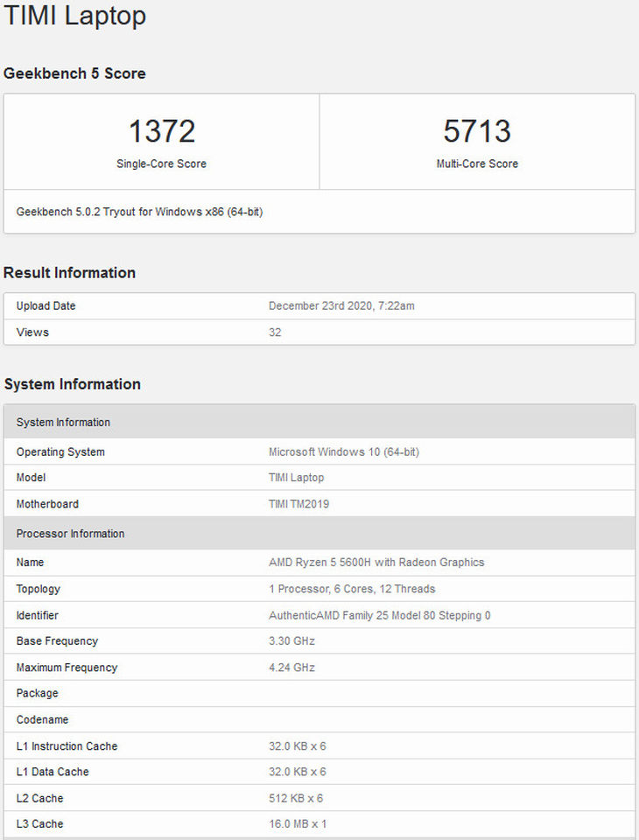Click the 'TIMI TM2019' motherboard value
Viewport: 639px width, 840px height.
299,504
